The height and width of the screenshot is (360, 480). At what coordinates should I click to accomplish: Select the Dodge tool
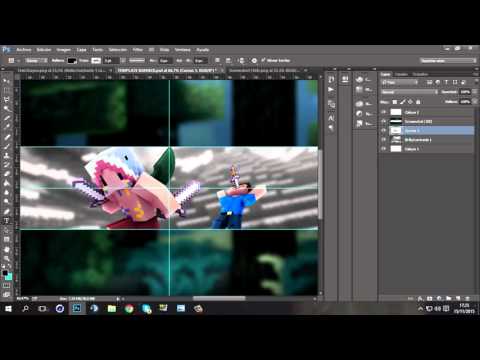[6, 201]
